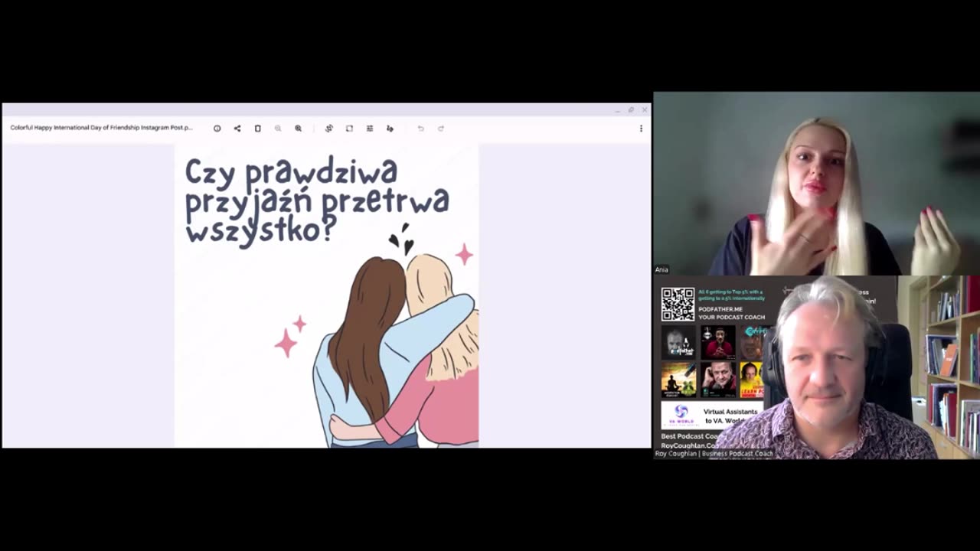Rotate the image with the rotate icon
Viewport: 980px width, 551px height.
(329, 129)
